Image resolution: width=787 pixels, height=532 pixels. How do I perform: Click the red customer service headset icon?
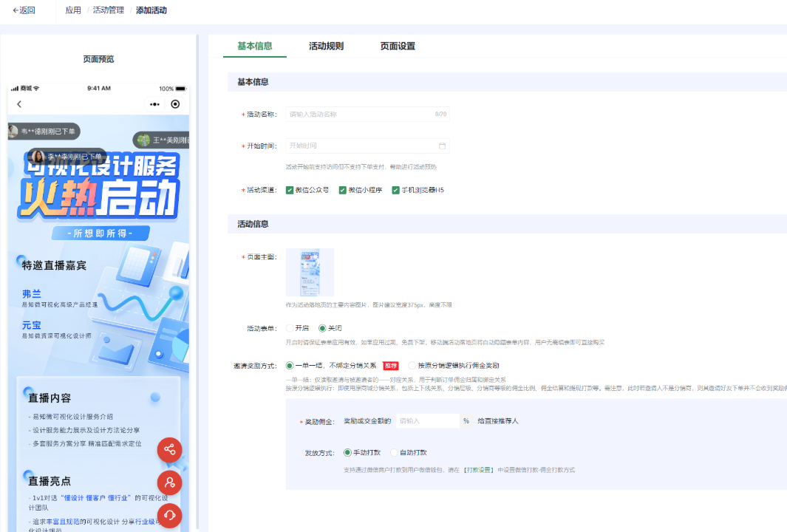(169, 515)
